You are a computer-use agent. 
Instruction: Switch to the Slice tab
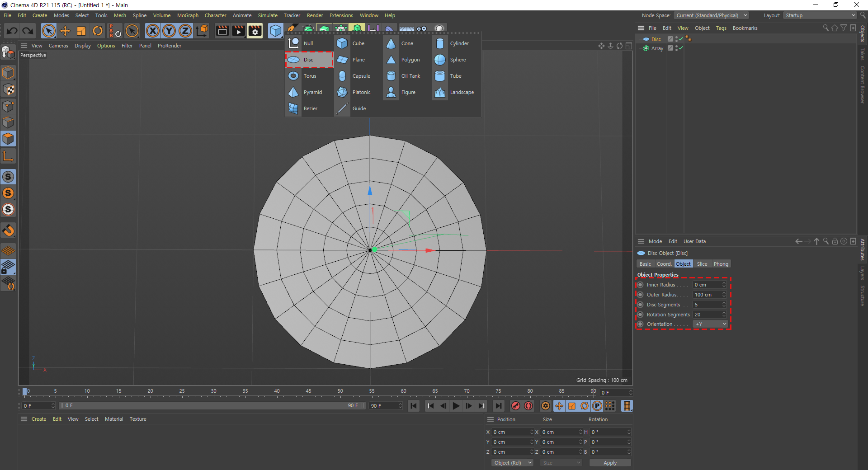pos(702,264)
